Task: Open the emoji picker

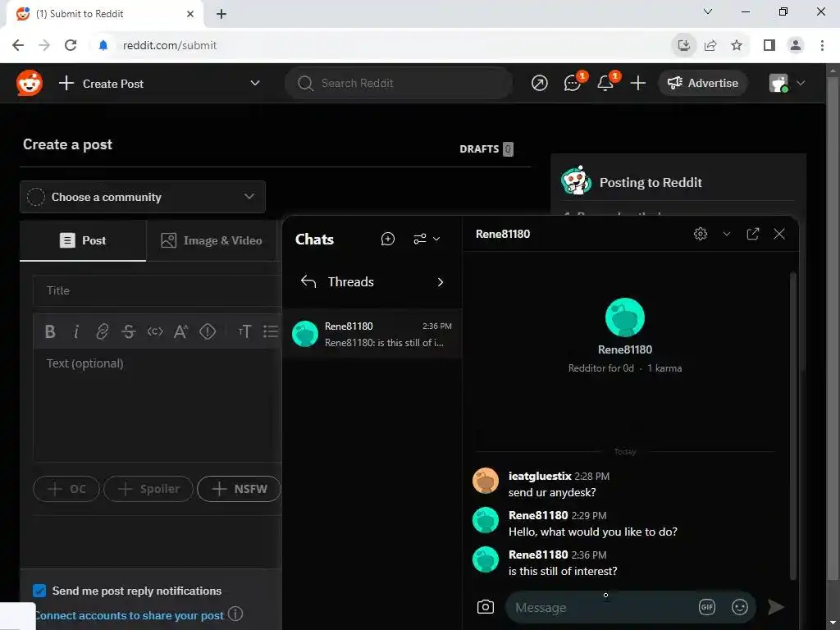Action: tap(740, 606)
